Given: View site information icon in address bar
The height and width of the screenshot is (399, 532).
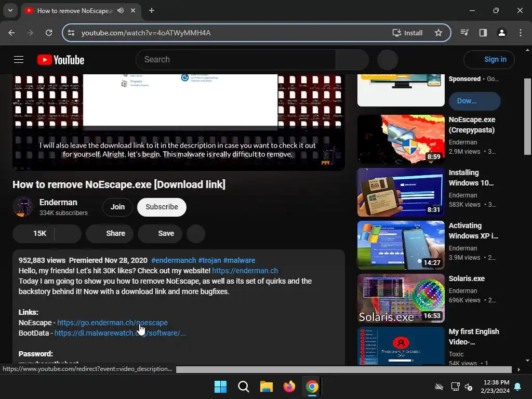Looking at the screenshot, I should 71,33.
